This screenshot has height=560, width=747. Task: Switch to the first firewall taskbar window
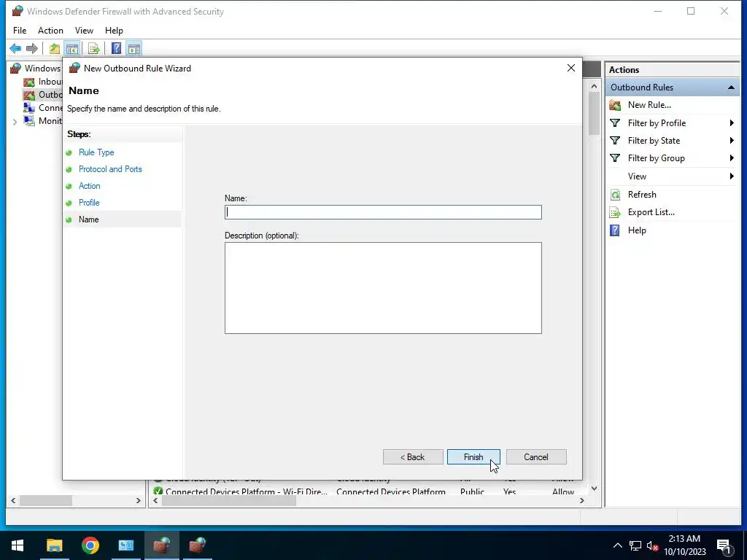(162, 545)
